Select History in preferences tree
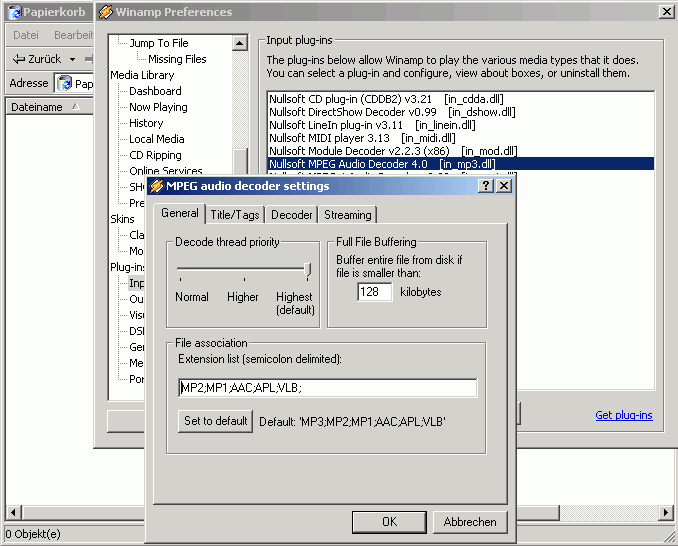Viewport: 678px width, 546px height. pos(146,123)
